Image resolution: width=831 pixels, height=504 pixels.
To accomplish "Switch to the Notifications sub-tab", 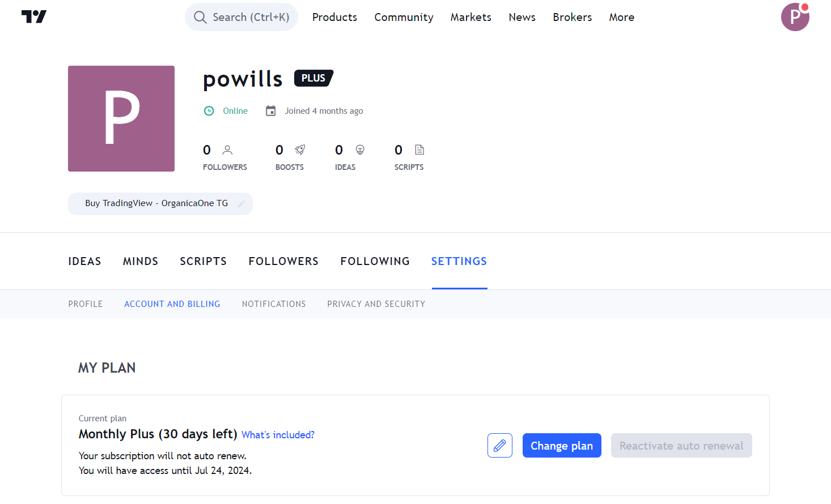I will click(x=274, y=304).
